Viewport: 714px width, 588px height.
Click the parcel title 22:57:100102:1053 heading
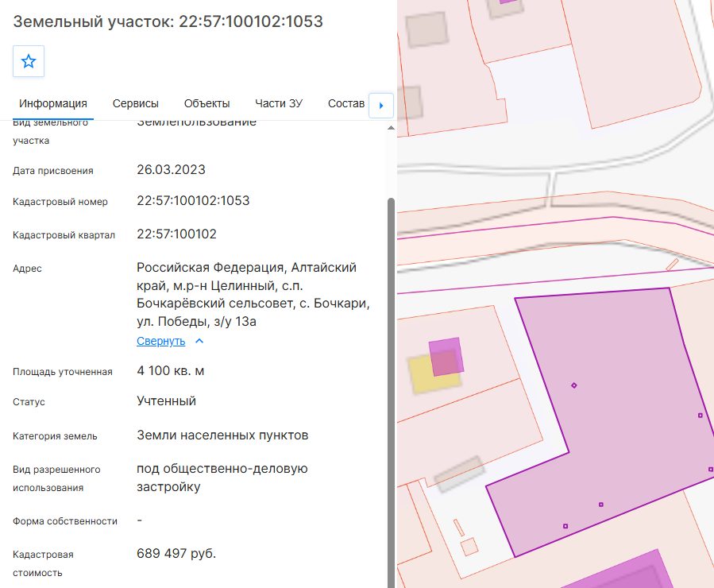(x=168, y=21)
